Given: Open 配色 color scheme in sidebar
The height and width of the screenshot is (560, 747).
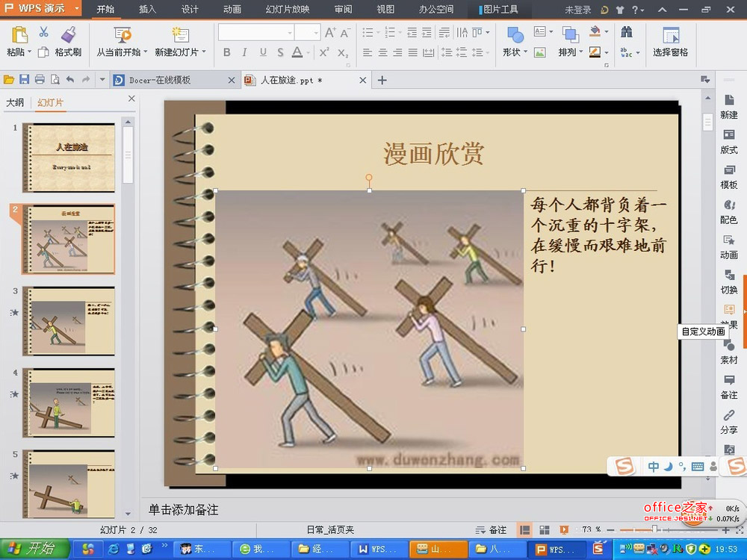Looking at the screenshot, I should (x=729, y=211).
